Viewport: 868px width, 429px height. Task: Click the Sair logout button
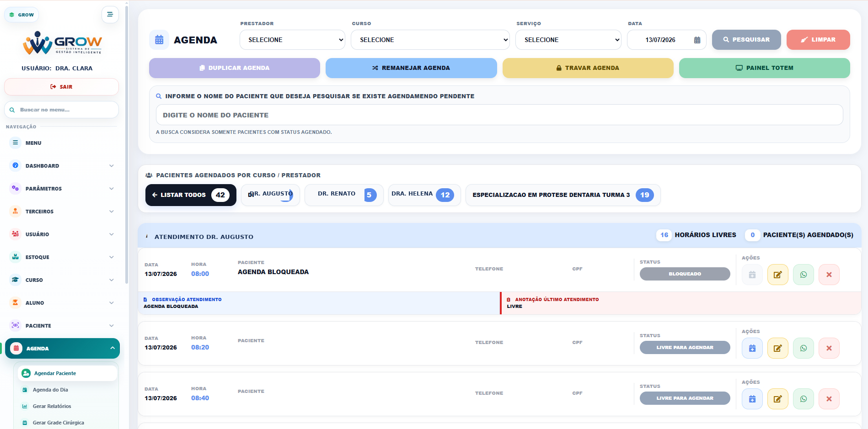click(x=61, y=87)
